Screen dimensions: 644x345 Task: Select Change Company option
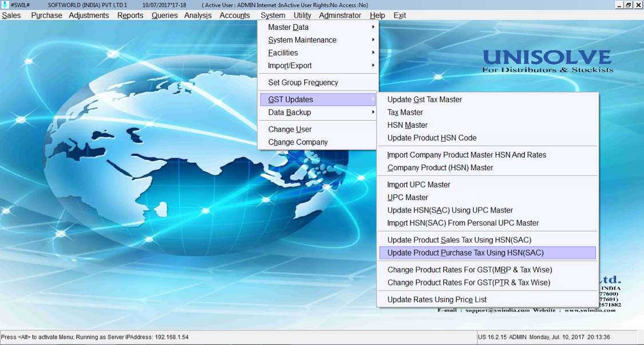318,142
